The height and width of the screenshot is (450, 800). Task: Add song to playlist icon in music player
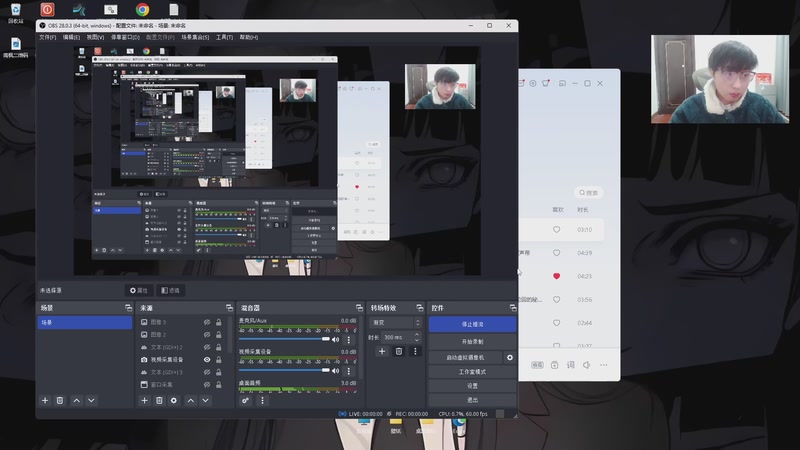pos(555,365)
